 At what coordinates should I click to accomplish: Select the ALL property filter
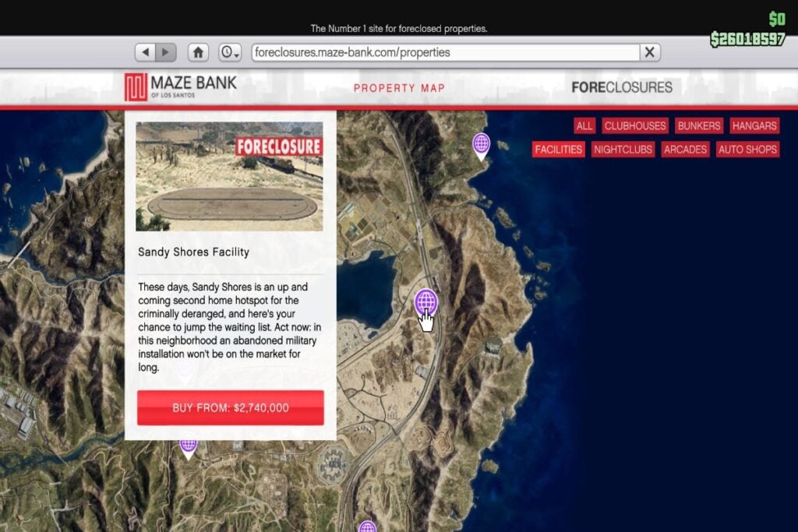[584, 125]
